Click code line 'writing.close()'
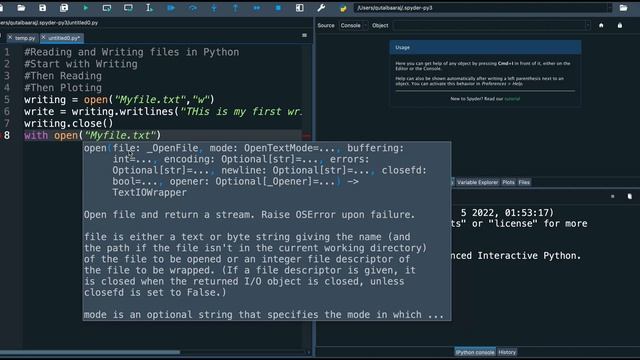This screenshot has height=360, width=640. point(69,123)
